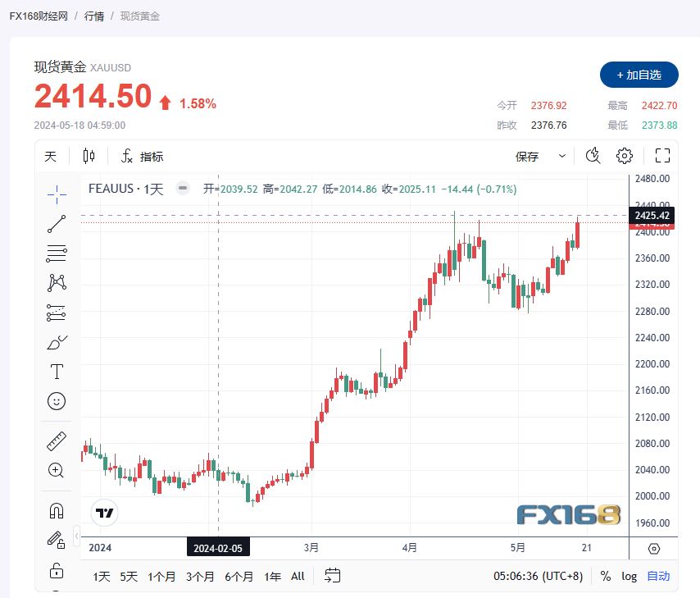Select the ruler measure tool
Viewport: 700px width, 598px height.
[x=56, y=441]
